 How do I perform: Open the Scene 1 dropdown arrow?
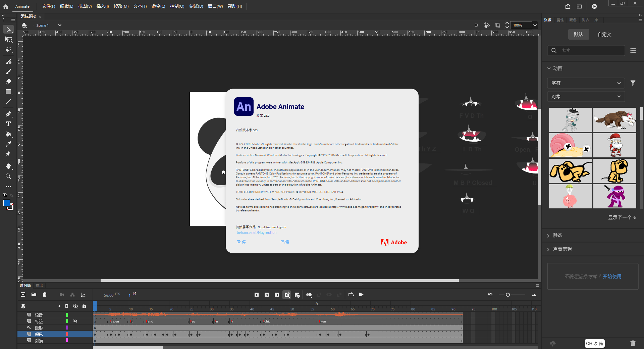[x=60, y=25]
